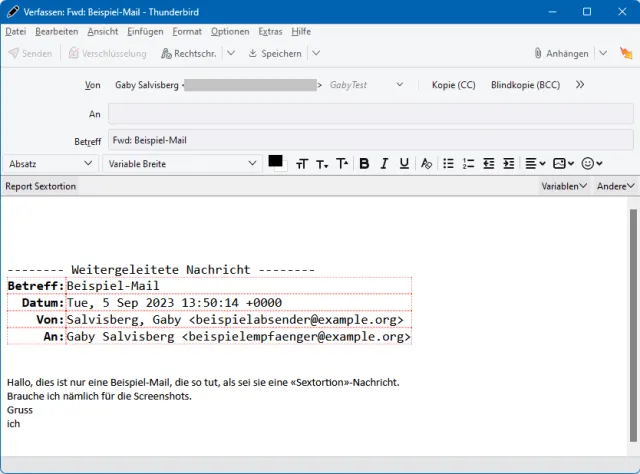Screen dimensions: 640x474
Task: Open the Optionen menu
Action: click(x=230, y=31)
